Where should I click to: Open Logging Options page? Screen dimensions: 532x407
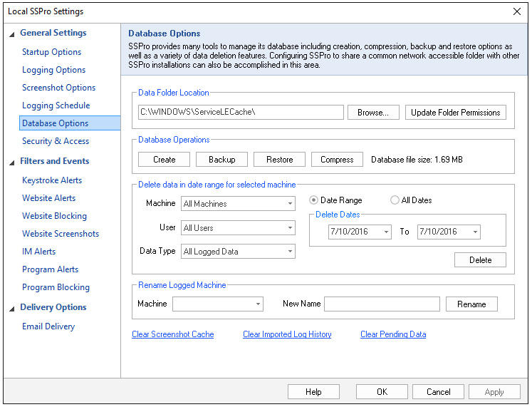(x=53, y=70)
